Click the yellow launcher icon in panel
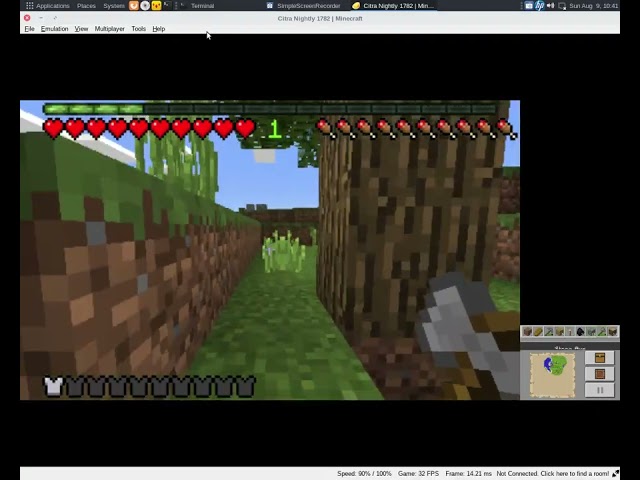Viewport: 640px width, 480px height. point(156,6)
